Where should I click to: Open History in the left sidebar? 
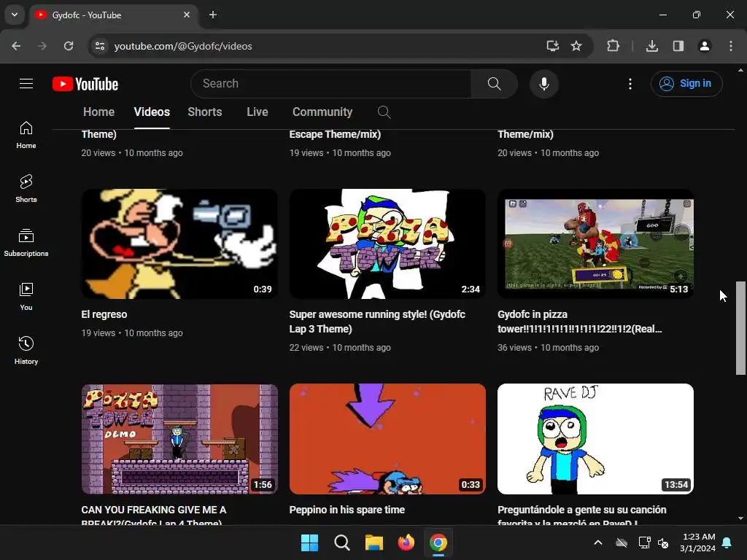tap(26, 351)
